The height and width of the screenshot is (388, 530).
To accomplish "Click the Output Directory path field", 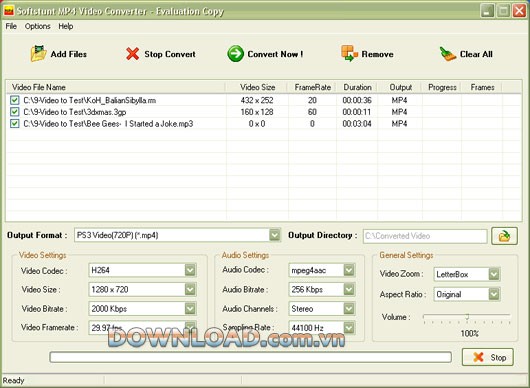I will (425, 236).
